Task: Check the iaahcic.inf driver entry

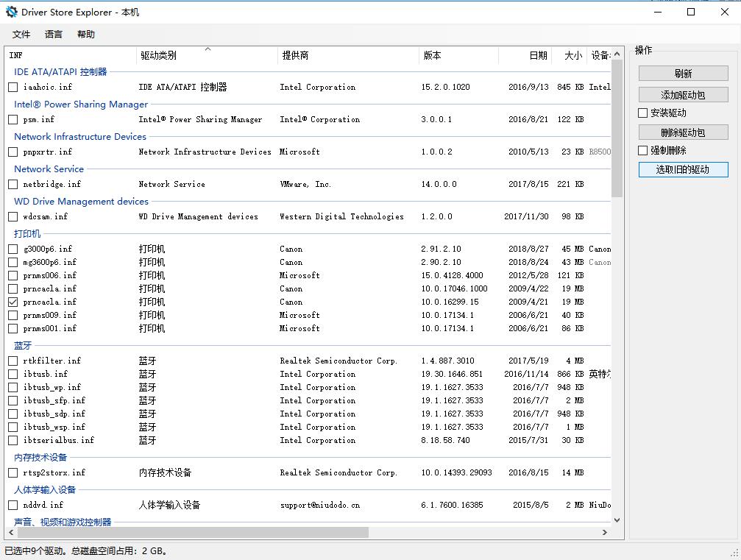Action: click(13, 87)
